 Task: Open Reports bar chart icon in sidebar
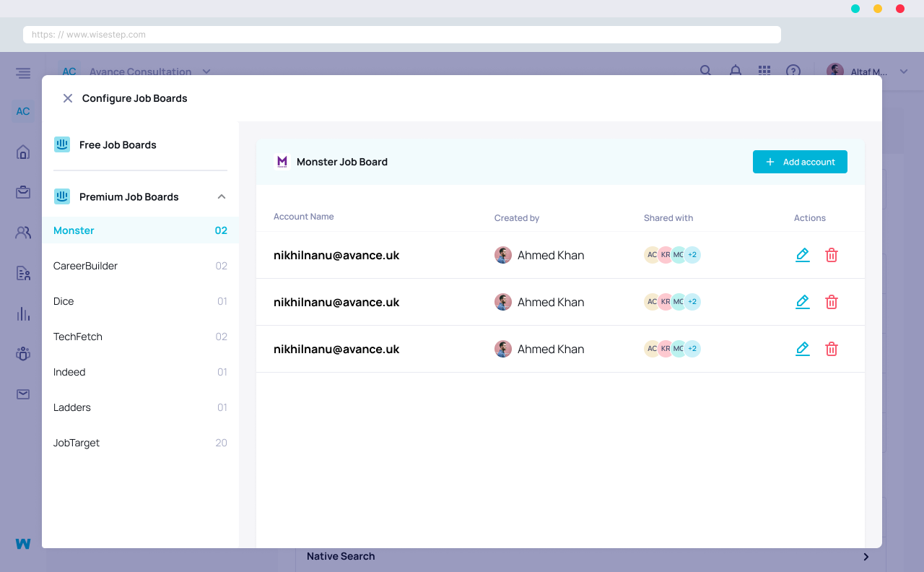point(23,313)
